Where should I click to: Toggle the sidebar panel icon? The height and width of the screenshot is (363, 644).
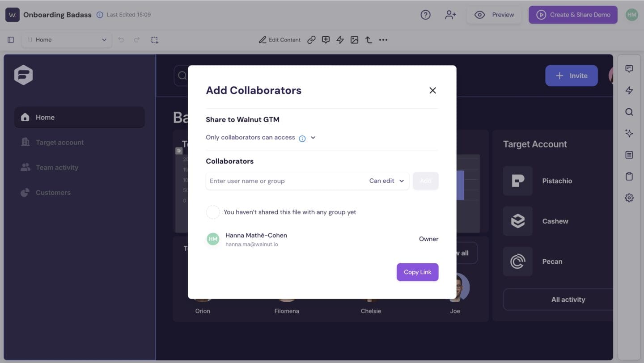[x=11, y=40]
